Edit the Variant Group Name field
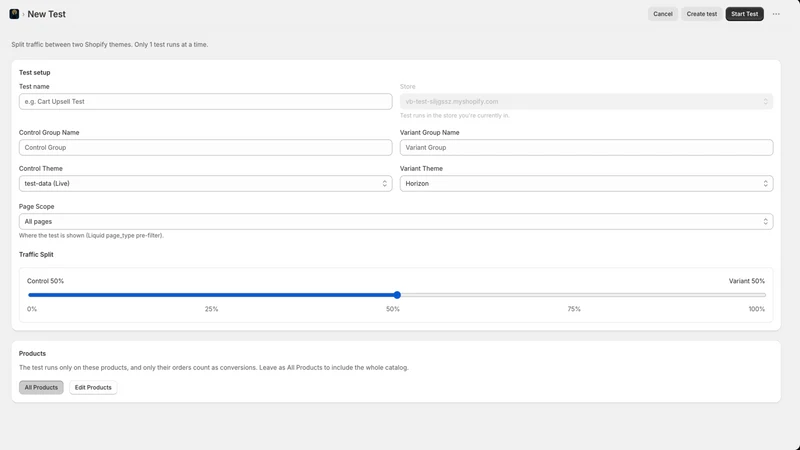Image resolution: width=800 pixels, height=450 pixels. click(x=586, y=147)
